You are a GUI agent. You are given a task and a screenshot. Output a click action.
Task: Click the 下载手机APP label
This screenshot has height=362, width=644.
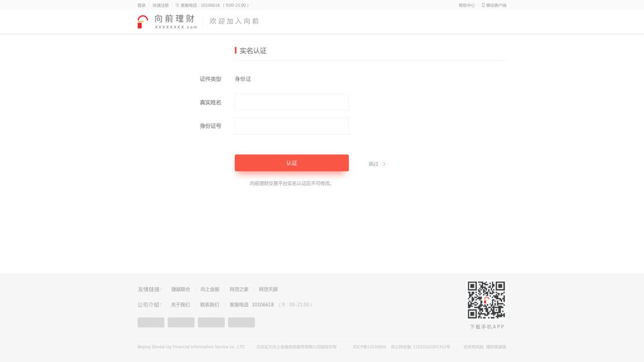[486, 326]
